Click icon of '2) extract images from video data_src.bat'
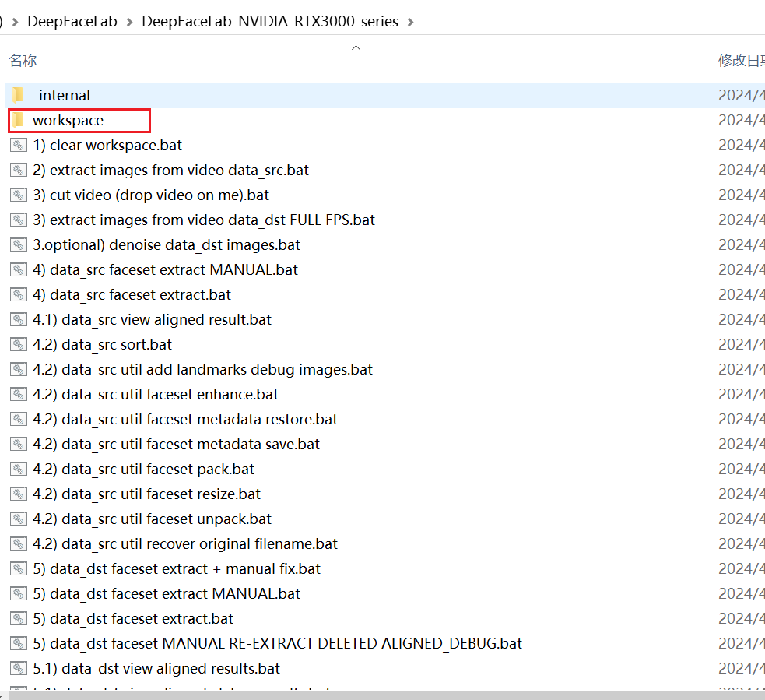This screenshot has width=765, height=700. (x=19, y=170)
